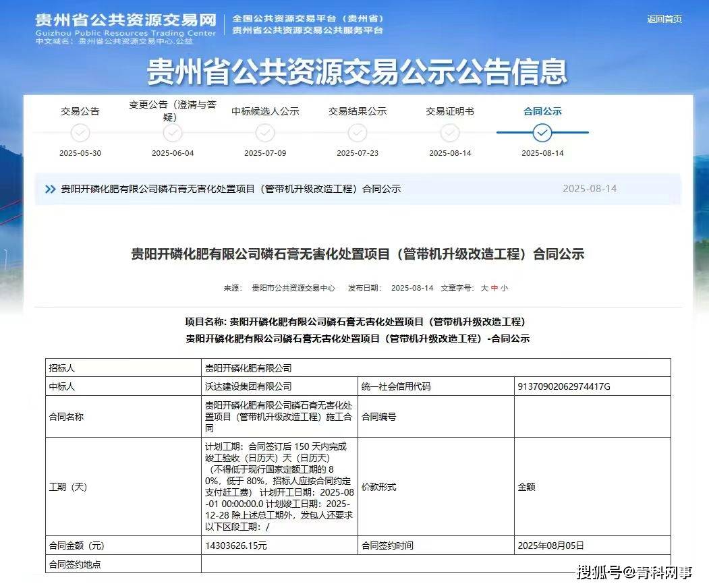
Task: Click the 中标候选人公示 step checkmark icon
Action: tap(265, 133)
